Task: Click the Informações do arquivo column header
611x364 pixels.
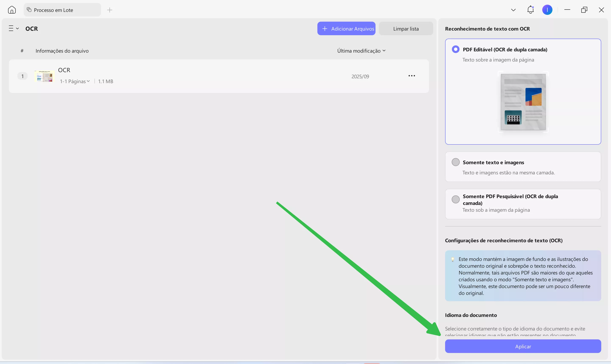Action: point(62,51)
